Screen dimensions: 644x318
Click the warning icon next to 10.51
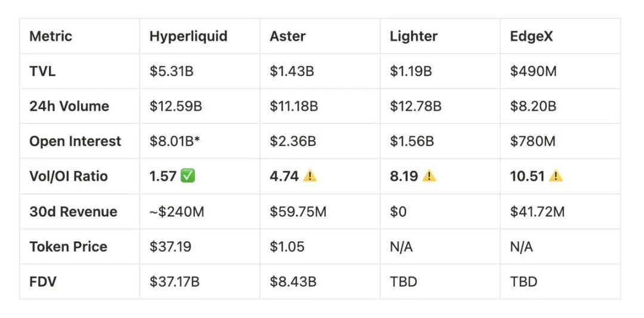pyautogui.click(x=556, y=176)
